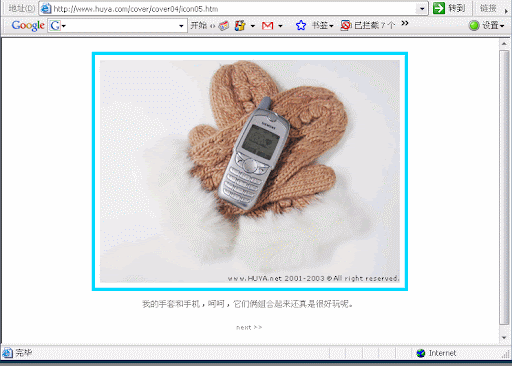Open the Gmail icon in toolbar
The height and width of the screenshot is (366, 512).
(268, 26)
